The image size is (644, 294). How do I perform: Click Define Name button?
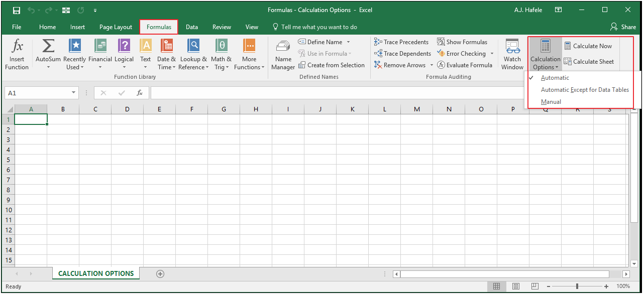coord(320,42)
